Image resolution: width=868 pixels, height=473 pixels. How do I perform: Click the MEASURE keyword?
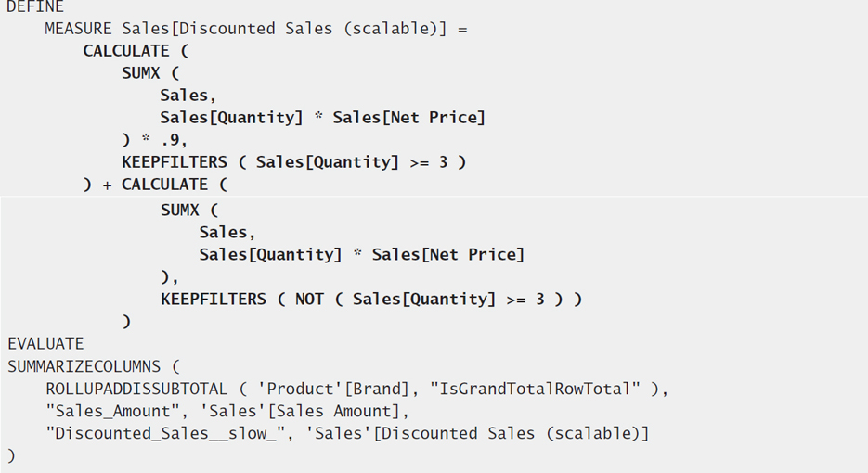(x=78, y=29)
